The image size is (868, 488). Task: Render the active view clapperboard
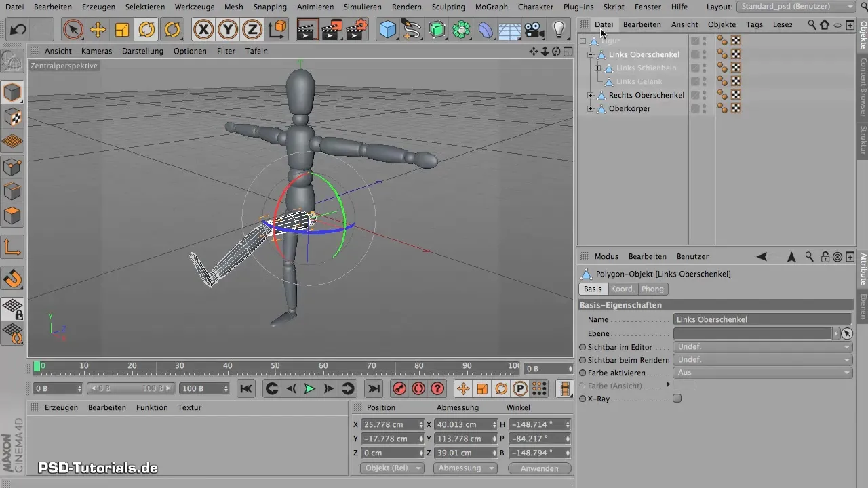pos(307,30)
